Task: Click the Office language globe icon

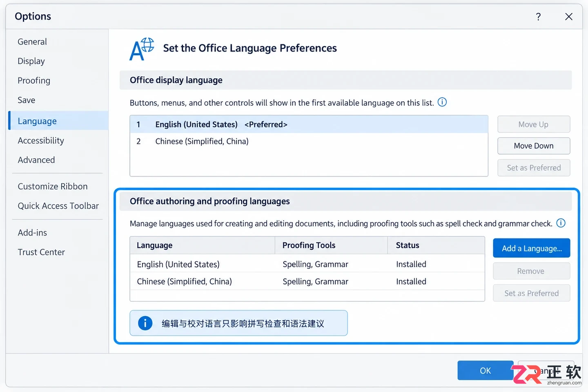Action: (142, 49)
